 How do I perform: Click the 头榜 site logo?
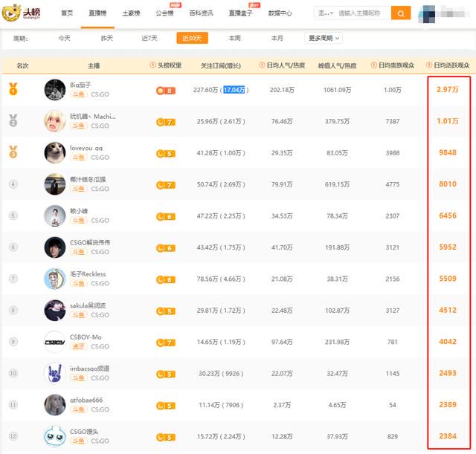click(21, 13)
